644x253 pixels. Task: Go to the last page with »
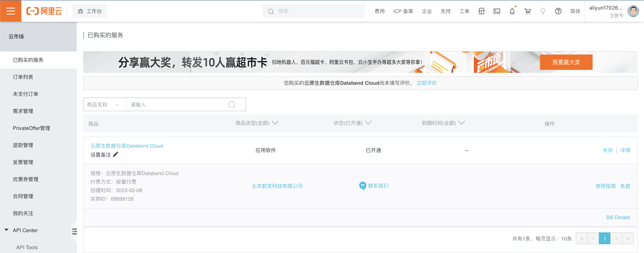(x=628, y=238)
